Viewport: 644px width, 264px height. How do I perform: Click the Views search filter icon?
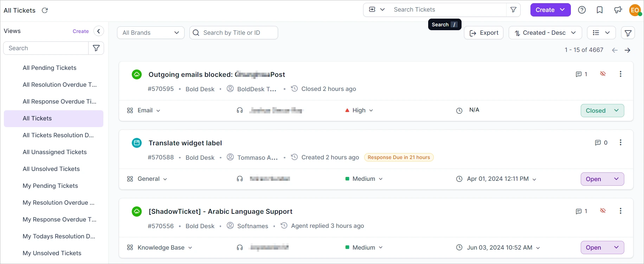tap(96, 48)
